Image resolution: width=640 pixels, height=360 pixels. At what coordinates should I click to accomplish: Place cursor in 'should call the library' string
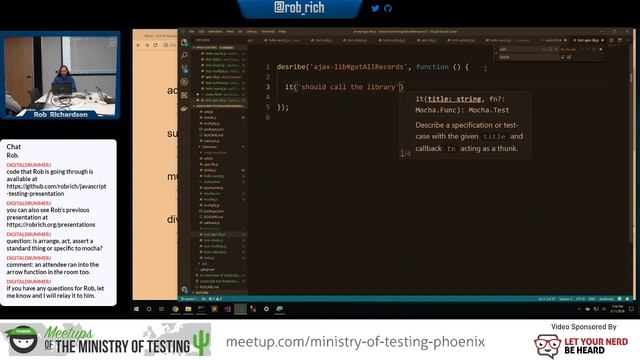(348, 87)
